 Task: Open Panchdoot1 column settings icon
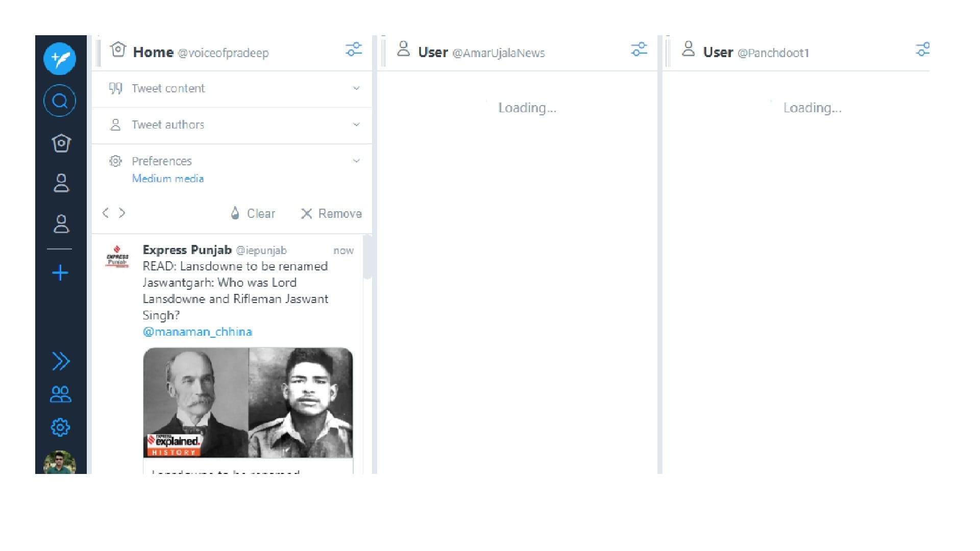pyautogui.click(x=923, y=49)
